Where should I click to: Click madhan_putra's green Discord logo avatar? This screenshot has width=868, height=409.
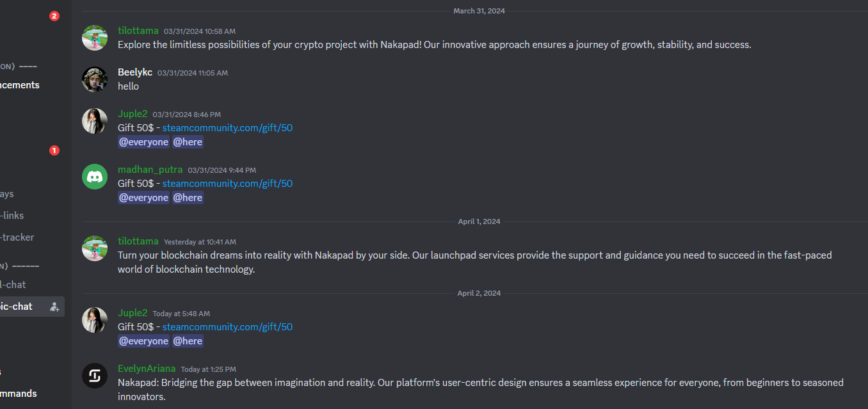[x=95, y=177]
